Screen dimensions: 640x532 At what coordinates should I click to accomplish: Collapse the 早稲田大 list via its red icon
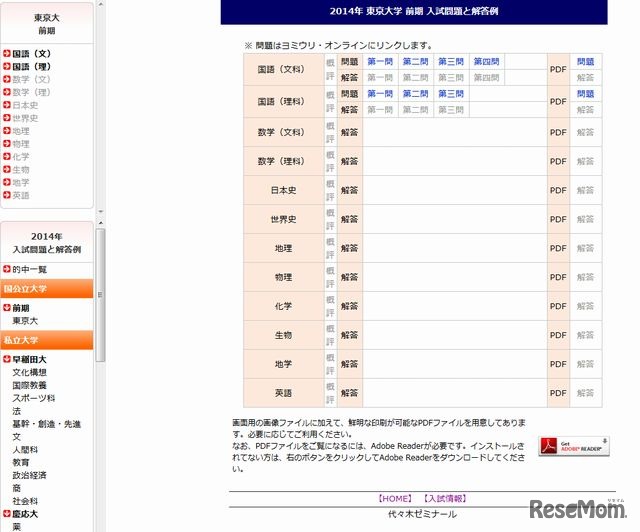(x=7, y=359)
